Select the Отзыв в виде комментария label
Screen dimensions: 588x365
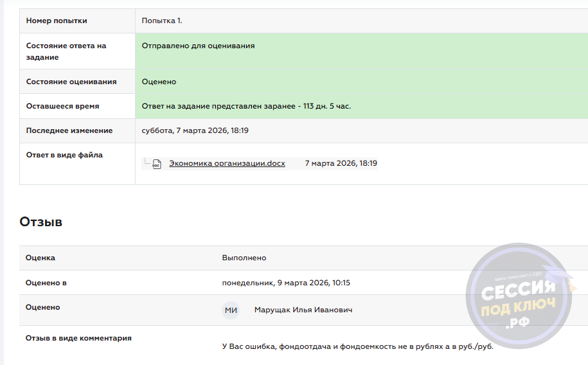coord(78,338)
